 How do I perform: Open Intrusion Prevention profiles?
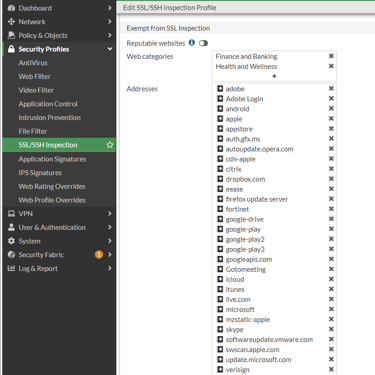click(49, 118)
